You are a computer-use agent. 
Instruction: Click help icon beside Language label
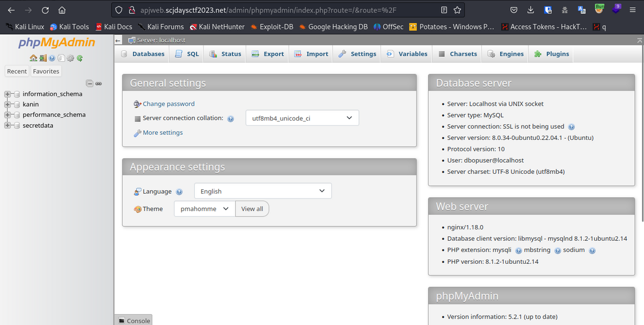(179, 191)
